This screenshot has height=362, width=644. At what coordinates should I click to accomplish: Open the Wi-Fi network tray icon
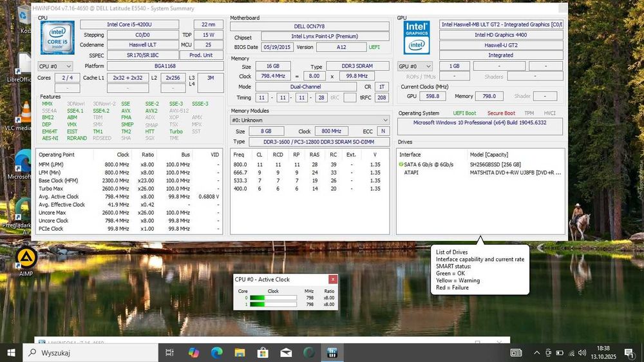coord(571,352)
